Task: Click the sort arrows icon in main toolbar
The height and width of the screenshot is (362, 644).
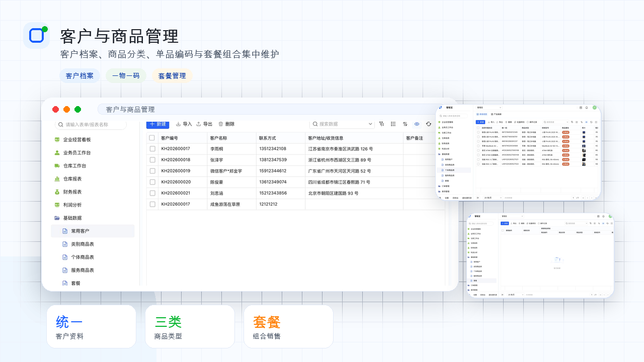Action: coord(405,124)
